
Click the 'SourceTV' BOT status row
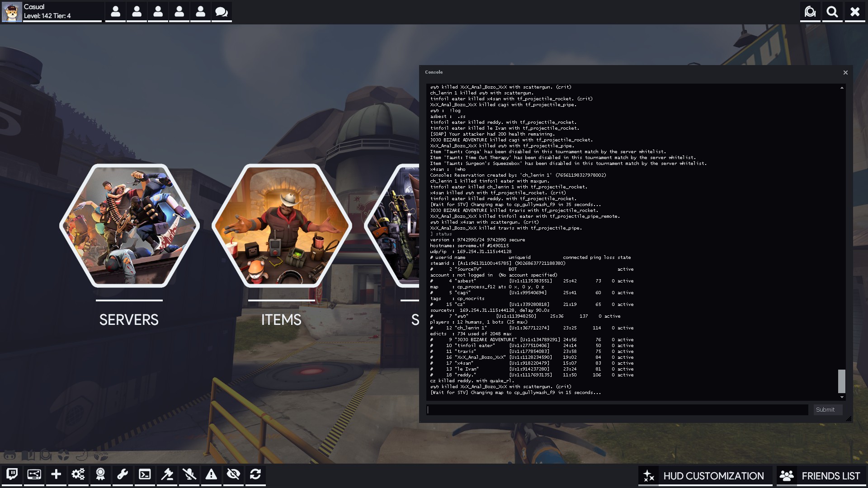tap(532, 269)
